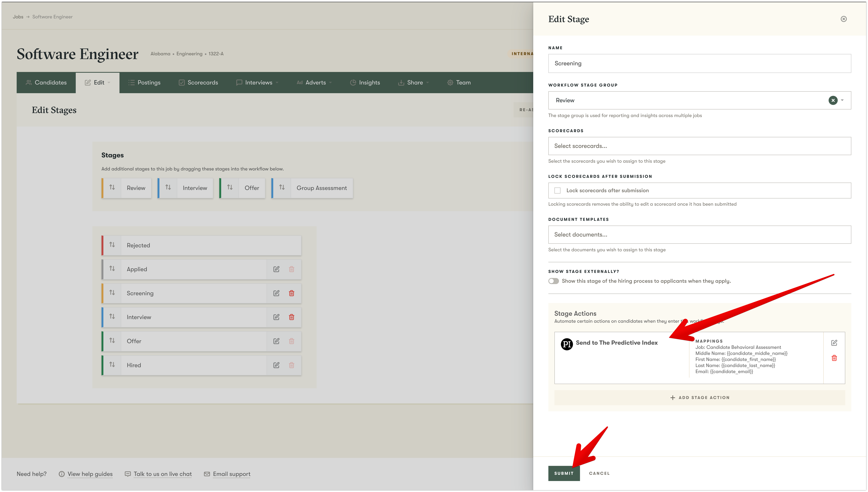The height and width of the screenshot is (492, 868).
Task: Click the edit icon on the Screening stage
Action: click(x=276, y=293)
